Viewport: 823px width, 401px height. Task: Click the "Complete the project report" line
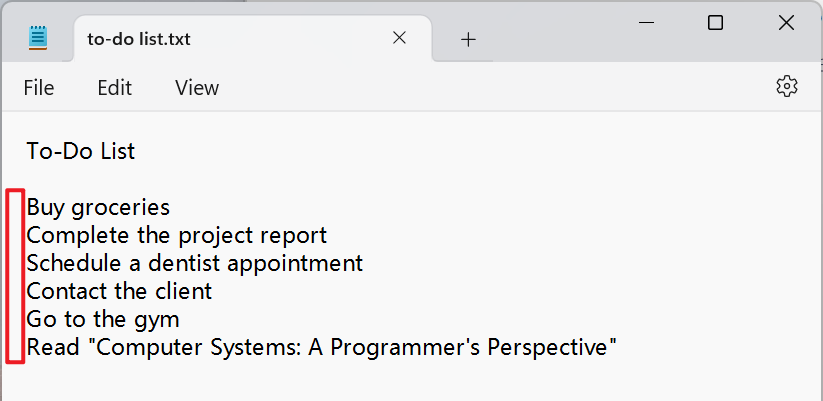point(176,235)
